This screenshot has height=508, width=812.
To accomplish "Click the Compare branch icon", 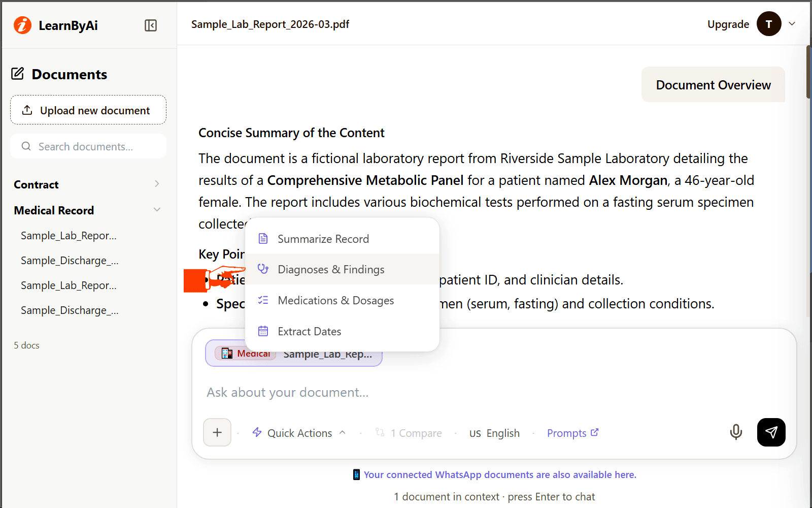I will click(380, 432).
